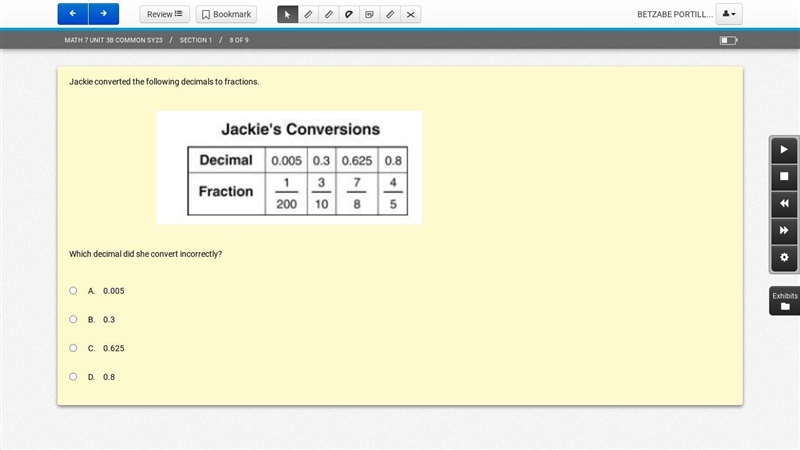
Task: Open the Exhibits folder panel
Action: [x=785, y=301]
